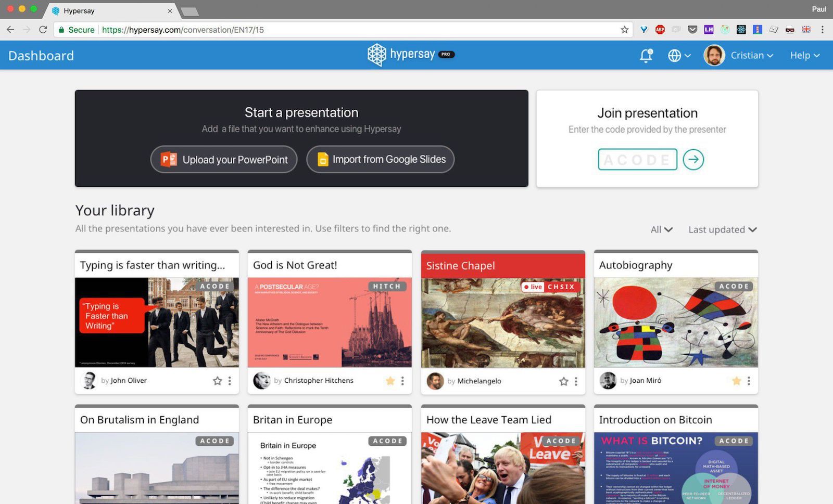
Task: Click Upload your PowerPoint button
Action: coord(224,159)
